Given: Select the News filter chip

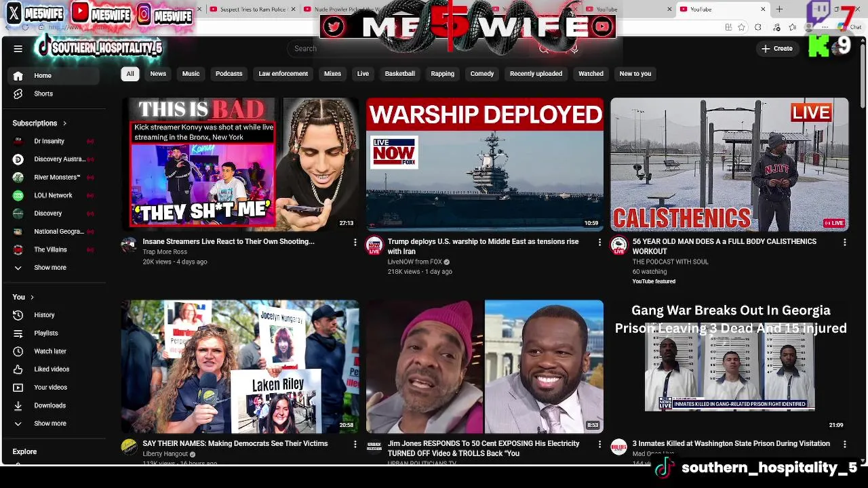Looking at the screenshot, I should coord(158,74).
